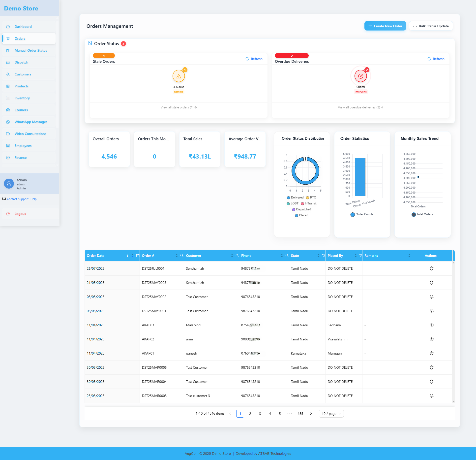Click the yellow RTO color swatch in legend
Image resolution: width=476 pixels, height=460 pixels.
tap(307, 197)
